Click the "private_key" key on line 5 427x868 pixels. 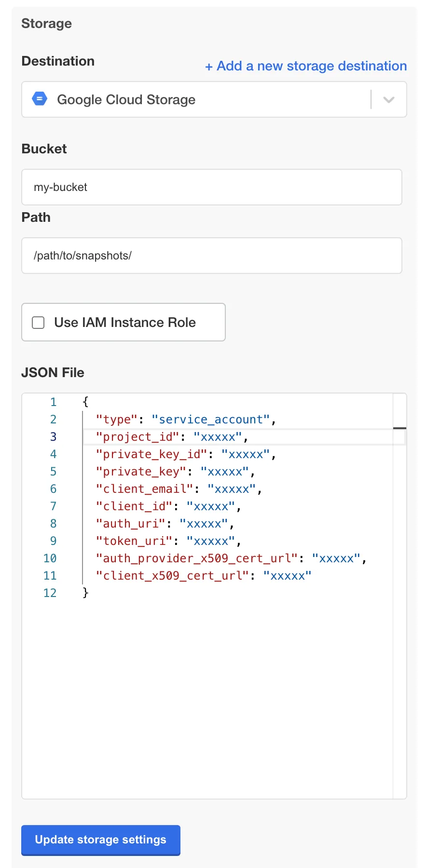(x=141, y=472)
